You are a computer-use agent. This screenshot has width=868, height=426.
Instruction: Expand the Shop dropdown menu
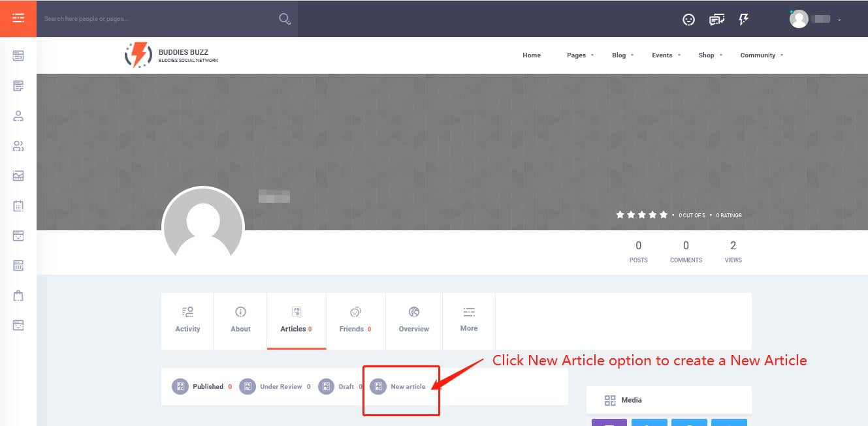710,55
